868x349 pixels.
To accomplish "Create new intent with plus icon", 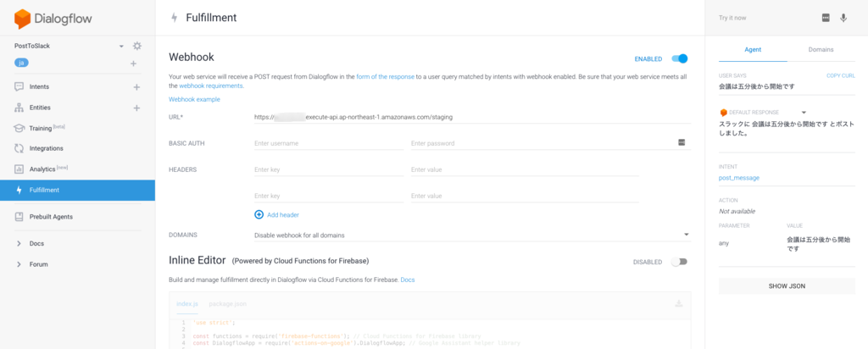I will point(136,87).
